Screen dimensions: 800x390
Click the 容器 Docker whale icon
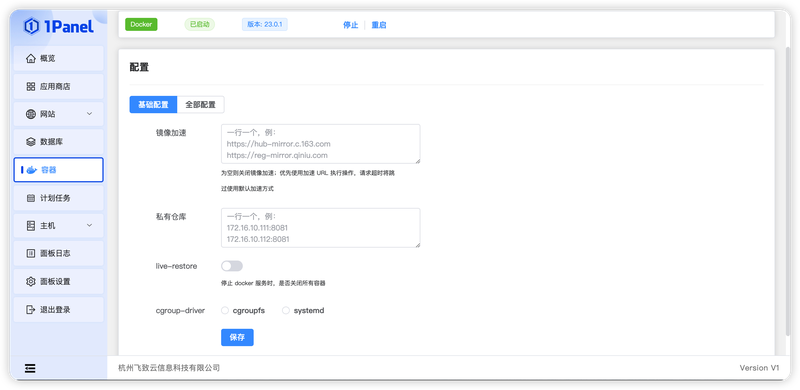pos(32,170)
